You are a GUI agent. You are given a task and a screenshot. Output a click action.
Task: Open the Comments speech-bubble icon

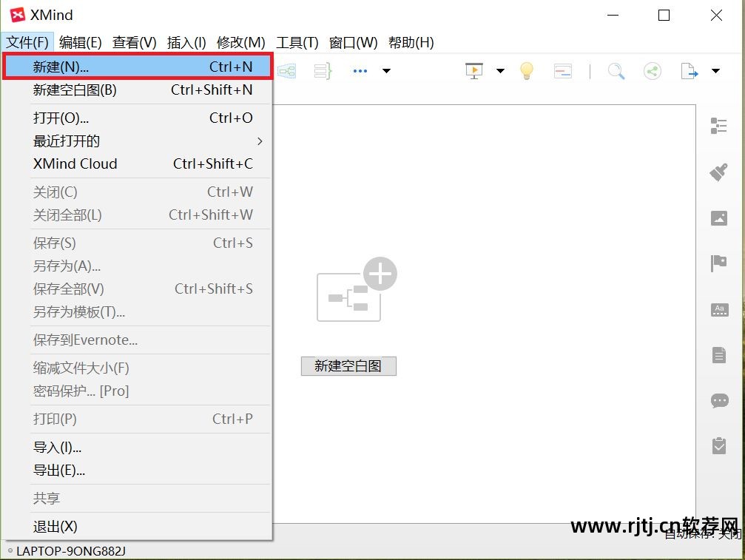click(718, 400)
